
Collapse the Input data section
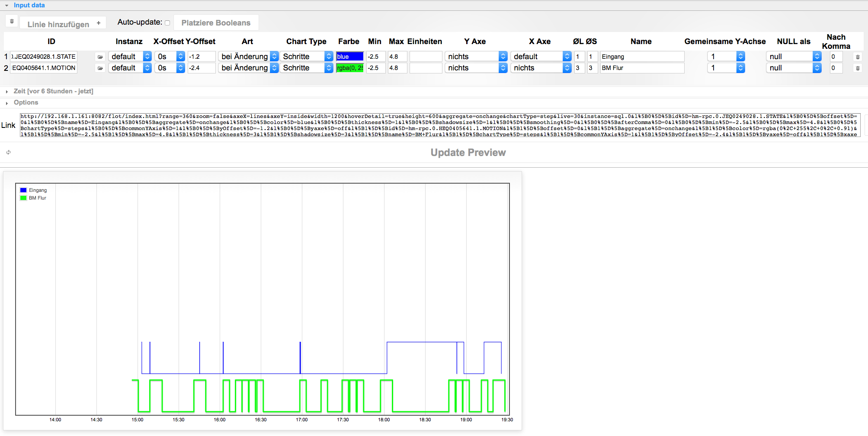click(7, 6)
